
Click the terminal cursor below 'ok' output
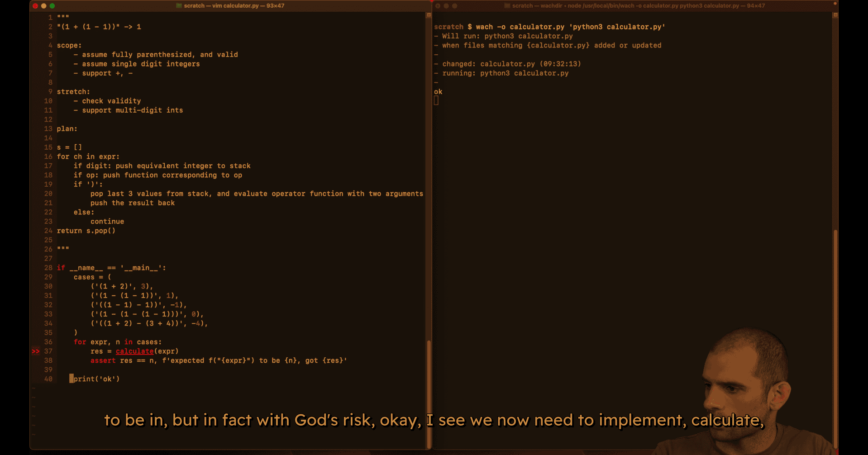click(436, 101)
